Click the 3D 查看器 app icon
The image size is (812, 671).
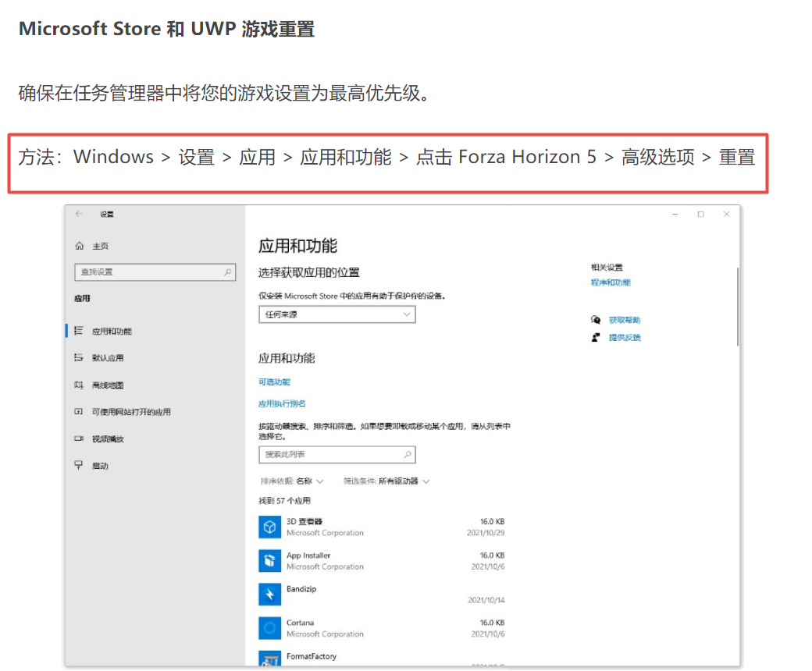click(270, 527)
